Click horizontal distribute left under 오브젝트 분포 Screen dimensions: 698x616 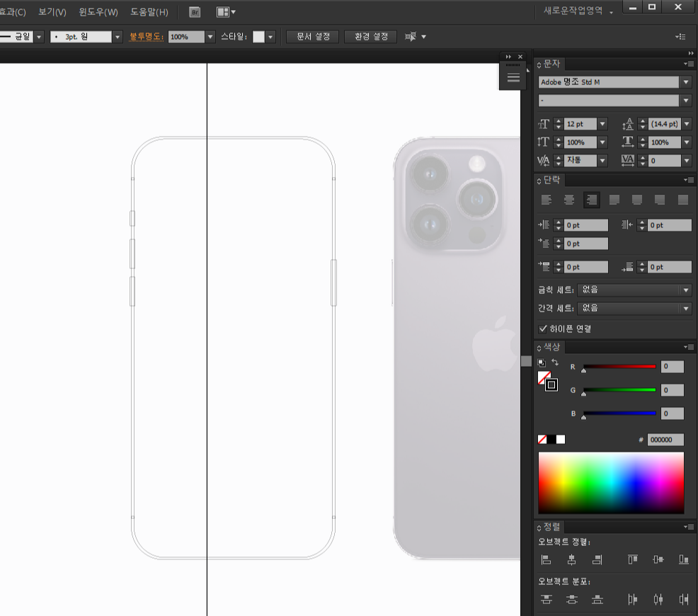633,600
